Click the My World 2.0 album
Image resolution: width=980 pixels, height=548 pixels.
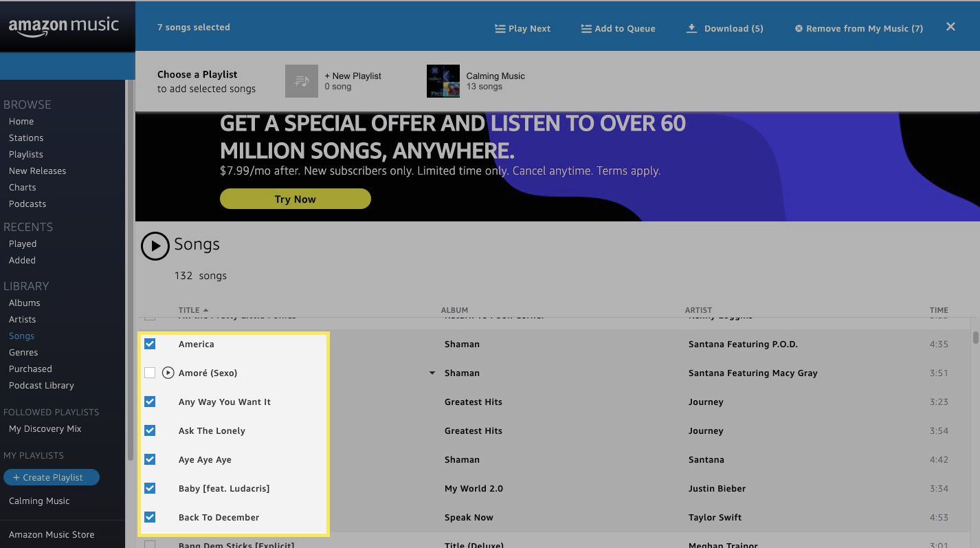click(x=474, y=488)
